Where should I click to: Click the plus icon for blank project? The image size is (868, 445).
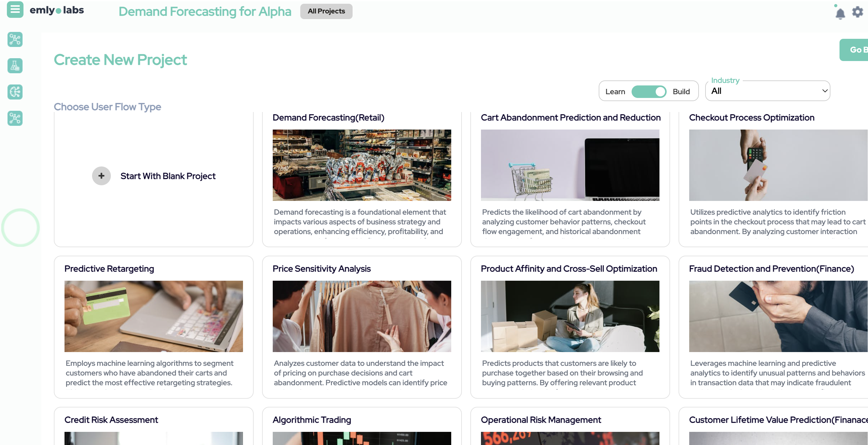(x=101, y=176)
